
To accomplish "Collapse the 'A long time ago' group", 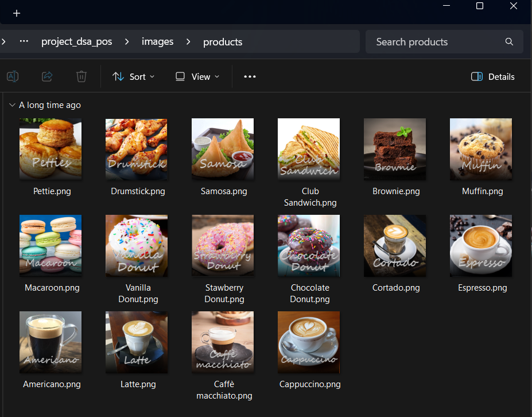I will (12, 105).
